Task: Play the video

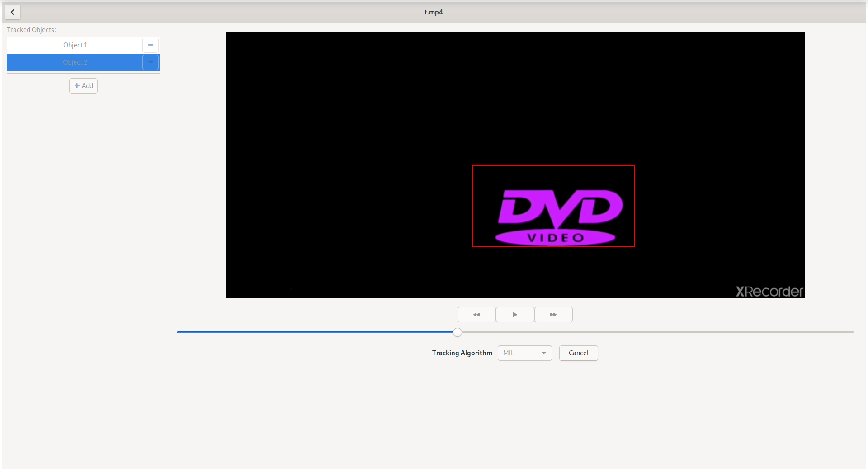Action: click(515, 315)
